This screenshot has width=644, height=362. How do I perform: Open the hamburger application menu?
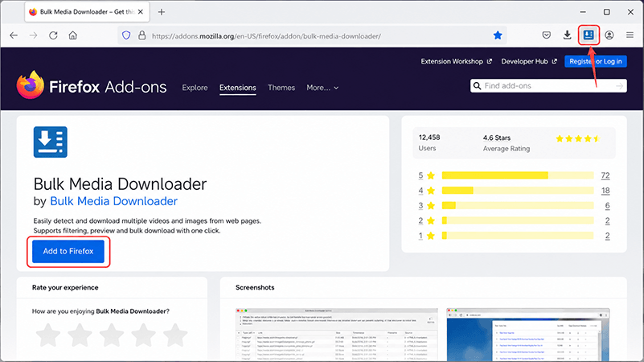(x=630, y=35)
